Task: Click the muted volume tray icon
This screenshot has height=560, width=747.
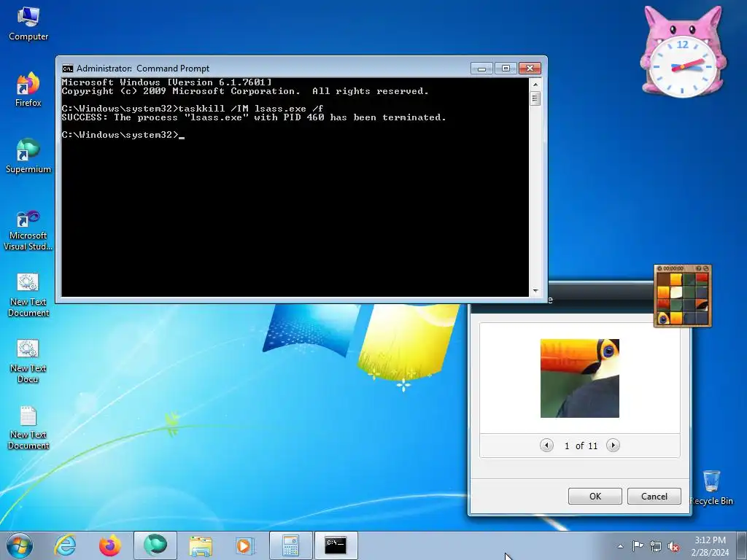Action: pos(673,546)
